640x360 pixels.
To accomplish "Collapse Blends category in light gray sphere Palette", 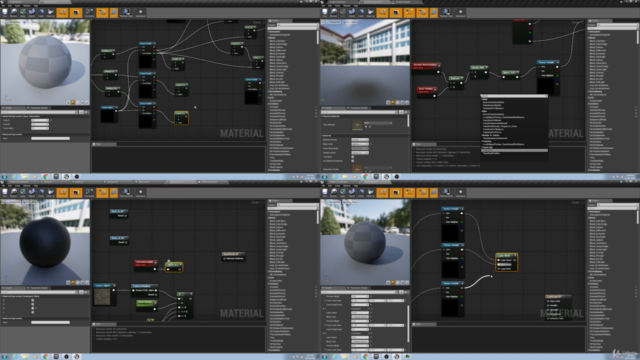I will point(269,38).
